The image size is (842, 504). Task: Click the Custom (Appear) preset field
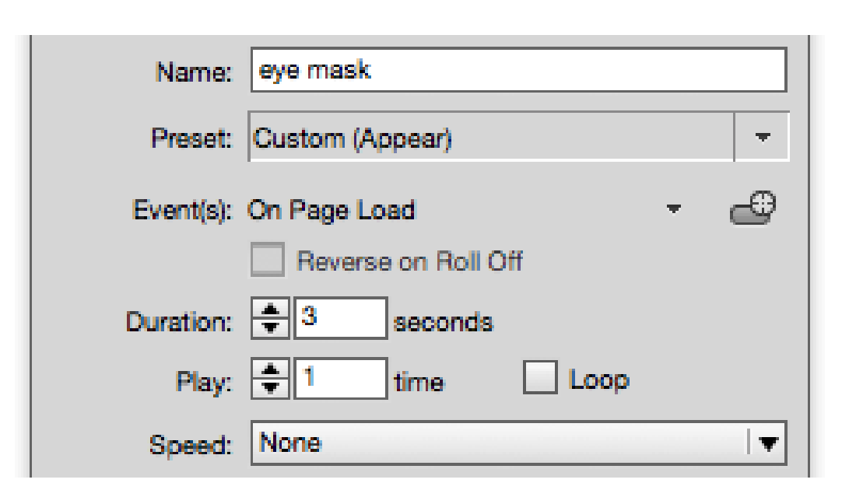click(x=490, y=138)
